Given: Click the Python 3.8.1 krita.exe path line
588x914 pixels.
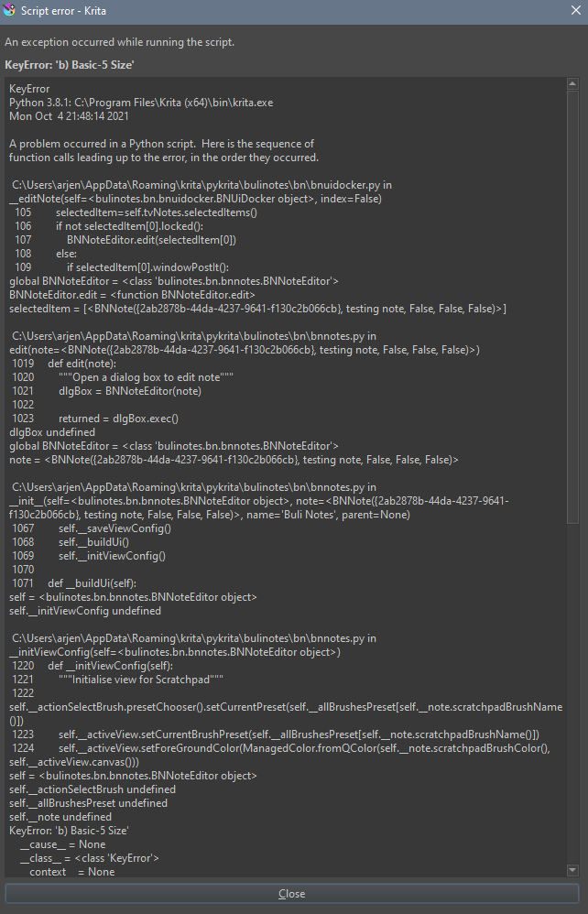Looking at the screenshot, I should click(141, 103).
